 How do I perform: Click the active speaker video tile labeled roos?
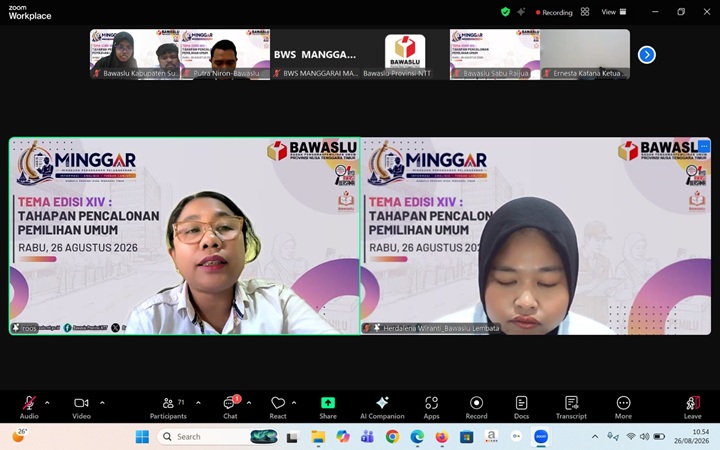click(x=185, y=236)
